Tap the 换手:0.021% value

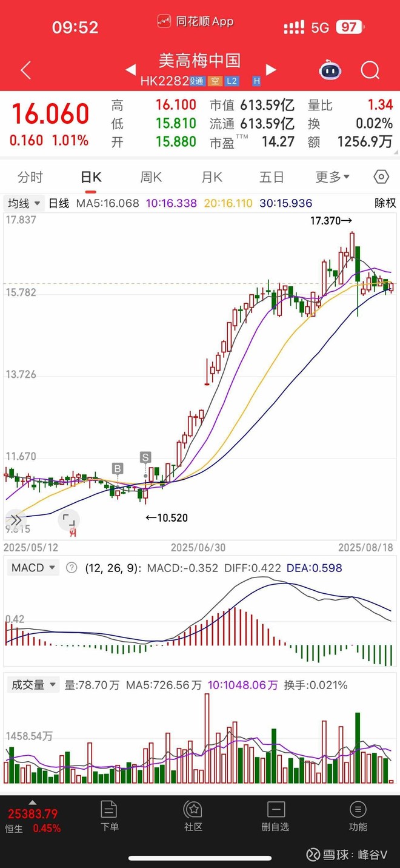[x=316, y=685]
